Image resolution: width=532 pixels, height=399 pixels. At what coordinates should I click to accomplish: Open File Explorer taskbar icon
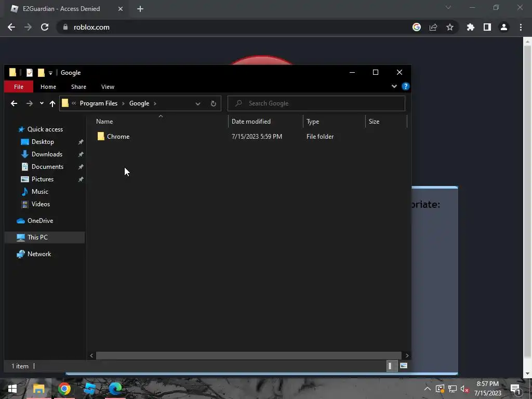(38, 389)
